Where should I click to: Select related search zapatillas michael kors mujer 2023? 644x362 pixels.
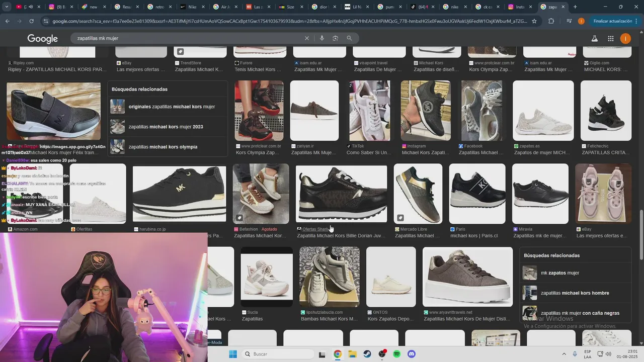168,127
